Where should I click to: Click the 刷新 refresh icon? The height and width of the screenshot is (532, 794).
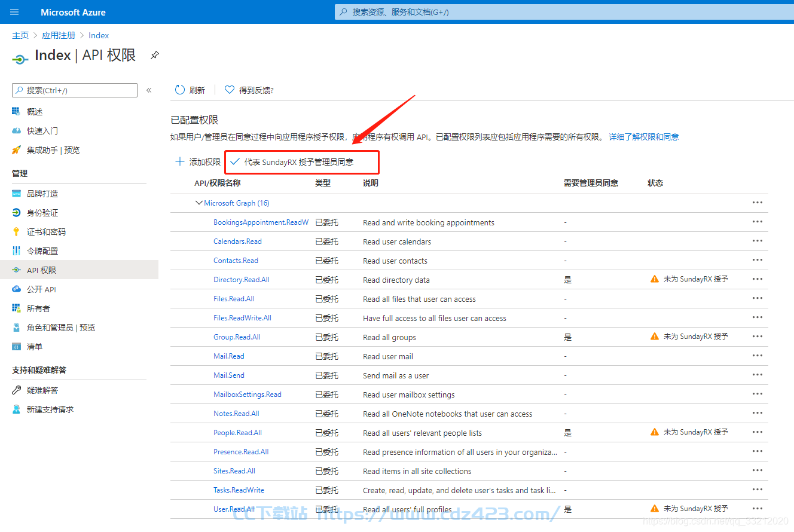coord(180,90)
